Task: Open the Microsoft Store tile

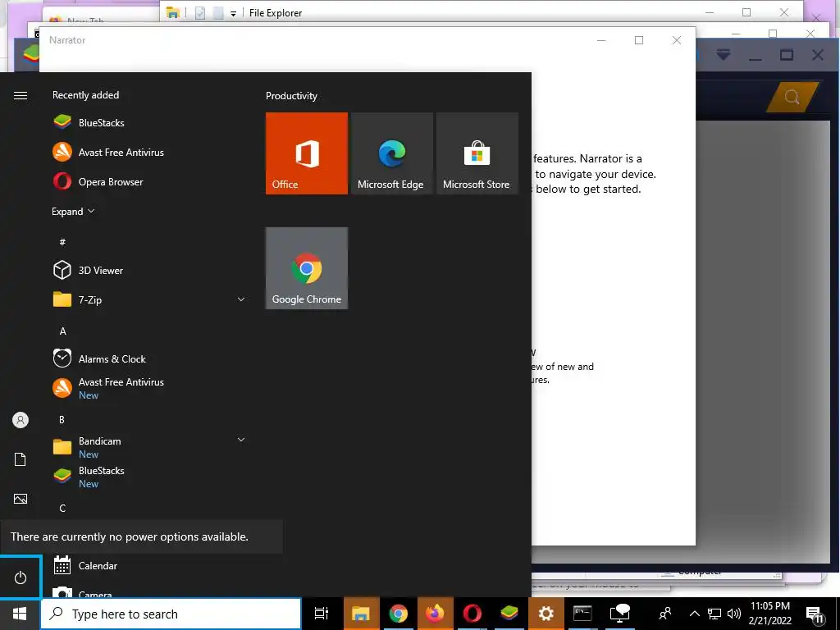Action: (x=477, y=153)
